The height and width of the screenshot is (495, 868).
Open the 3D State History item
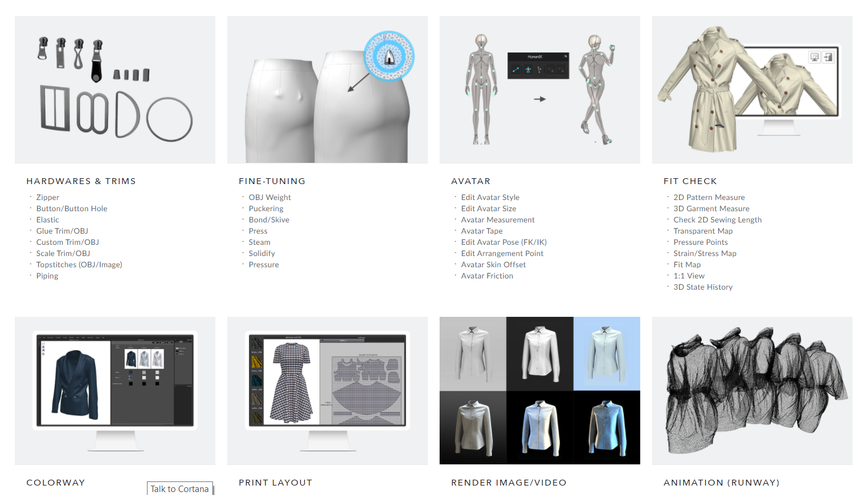[703, 287]
